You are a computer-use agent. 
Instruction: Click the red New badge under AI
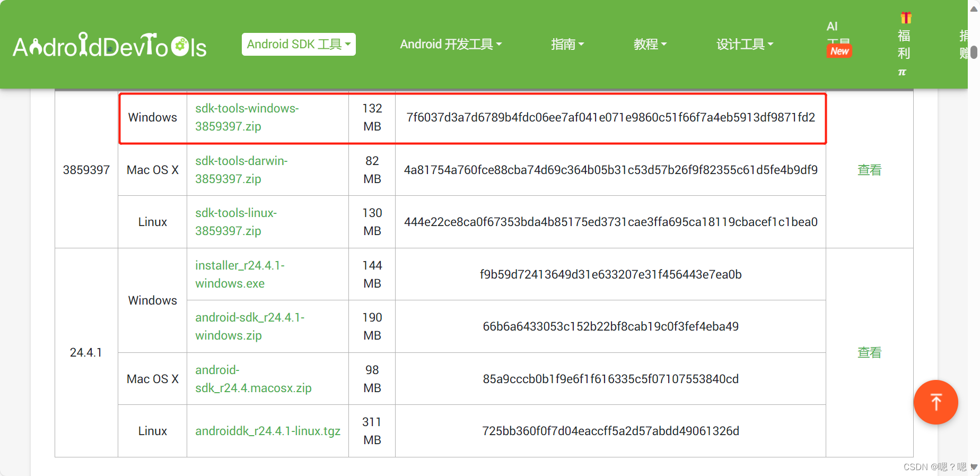(x=839, y=51)
